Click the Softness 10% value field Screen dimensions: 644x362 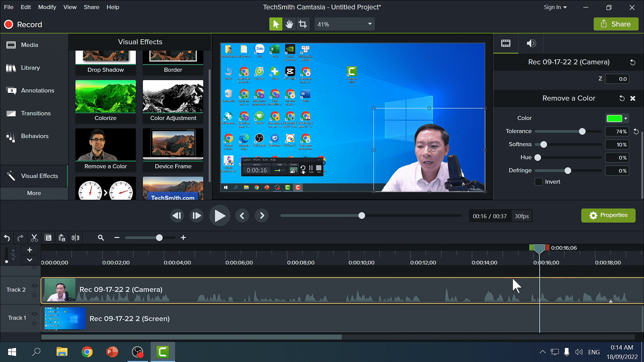coord(617,145)
